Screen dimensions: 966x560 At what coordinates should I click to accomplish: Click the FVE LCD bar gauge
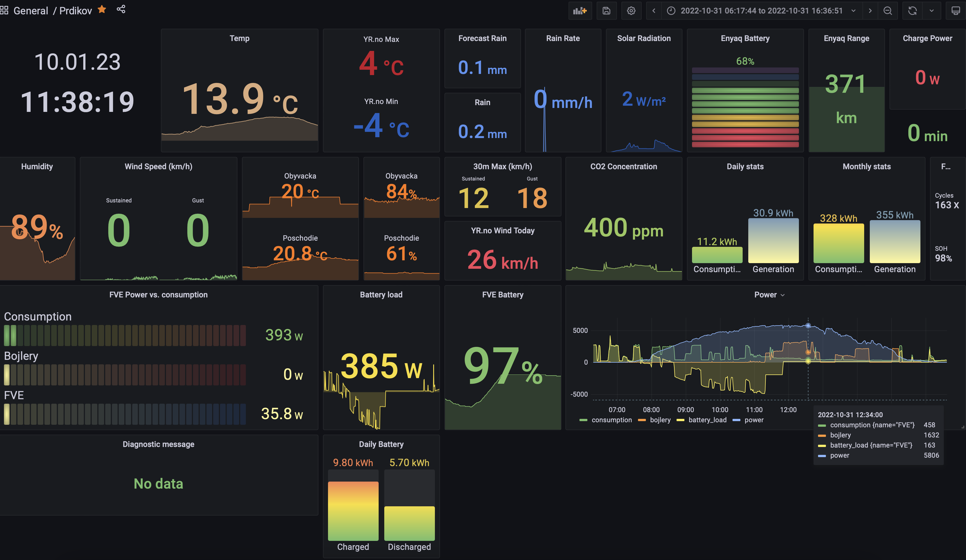(125, 414)
